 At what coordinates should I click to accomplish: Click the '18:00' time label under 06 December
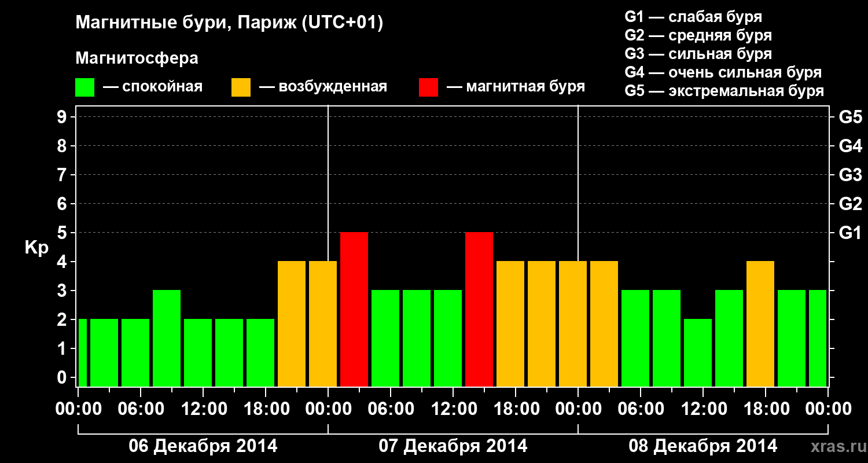[x=266, y=409]
